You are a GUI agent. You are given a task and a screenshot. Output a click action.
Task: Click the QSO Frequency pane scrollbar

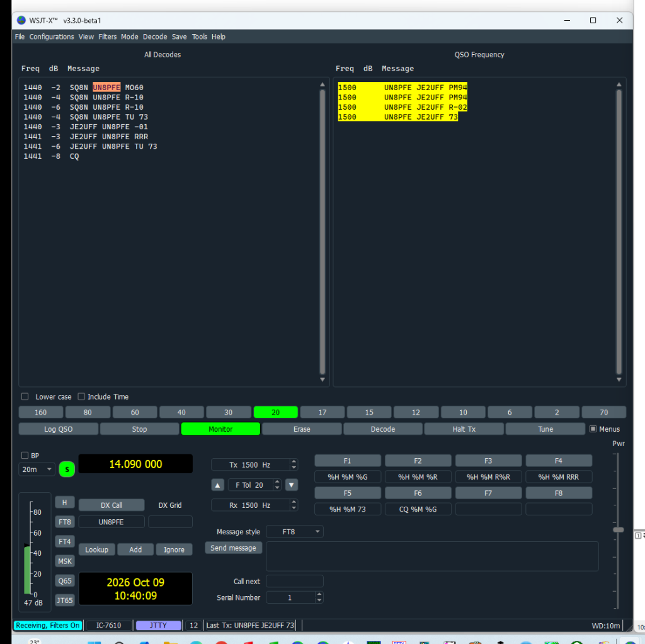pos(619,232)
